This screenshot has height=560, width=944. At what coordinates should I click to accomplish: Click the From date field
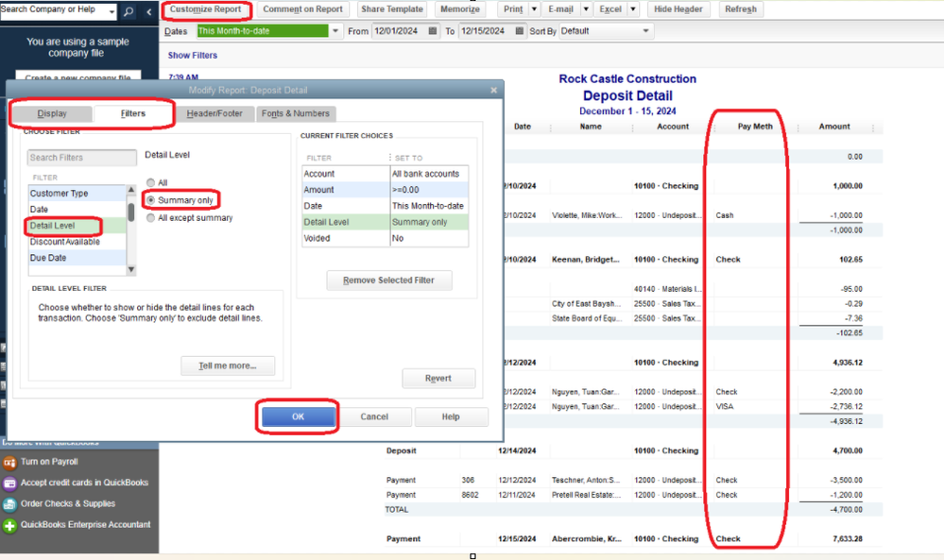coord(399,31)
